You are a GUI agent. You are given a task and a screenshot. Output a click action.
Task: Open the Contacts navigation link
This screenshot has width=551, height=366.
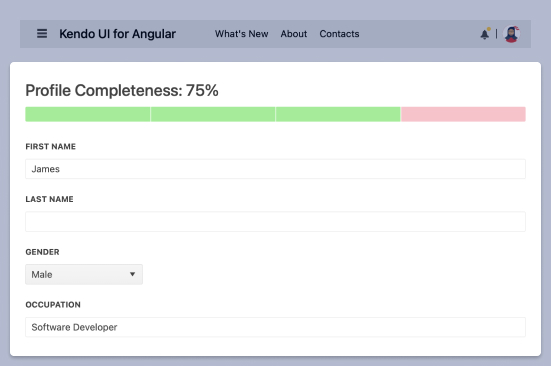click(x=339, y=34)
